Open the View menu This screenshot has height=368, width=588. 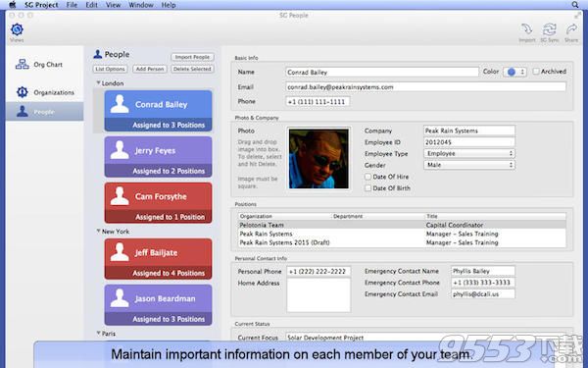coord(113,5)
